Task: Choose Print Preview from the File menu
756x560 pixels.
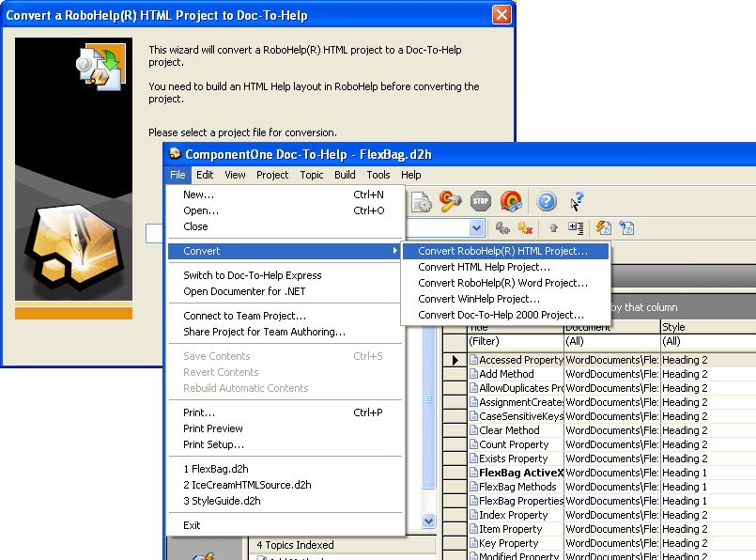Action: coord(285,428)
